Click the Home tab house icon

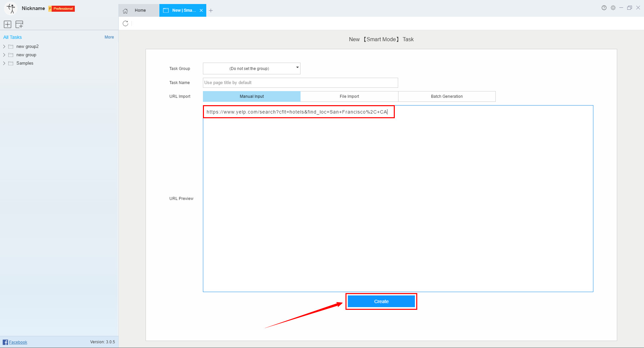pyautogui.click(x=125, y=11)
